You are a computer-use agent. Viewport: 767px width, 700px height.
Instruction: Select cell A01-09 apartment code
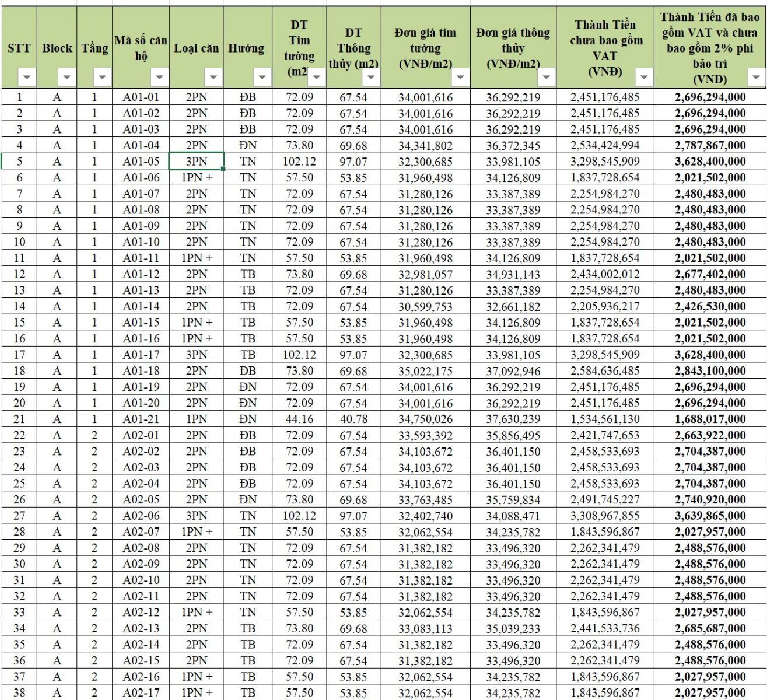(x=141, y=226)
